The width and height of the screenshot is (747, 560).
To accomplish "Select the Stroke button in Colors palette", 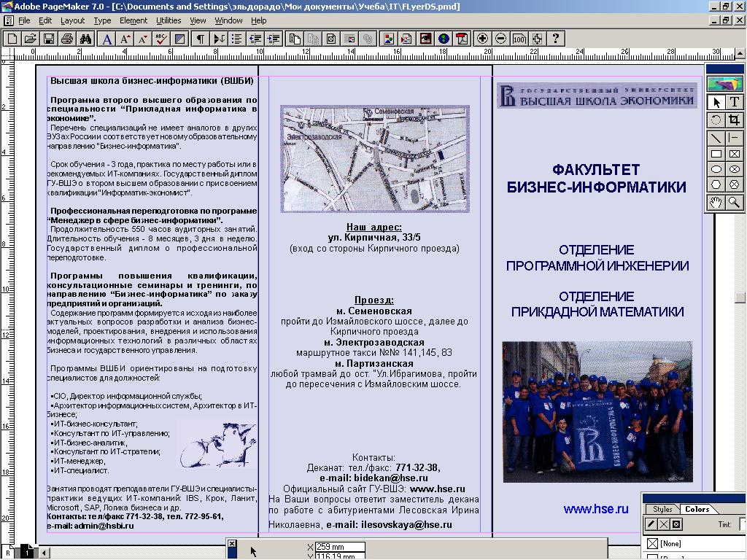I will (651, 524).
